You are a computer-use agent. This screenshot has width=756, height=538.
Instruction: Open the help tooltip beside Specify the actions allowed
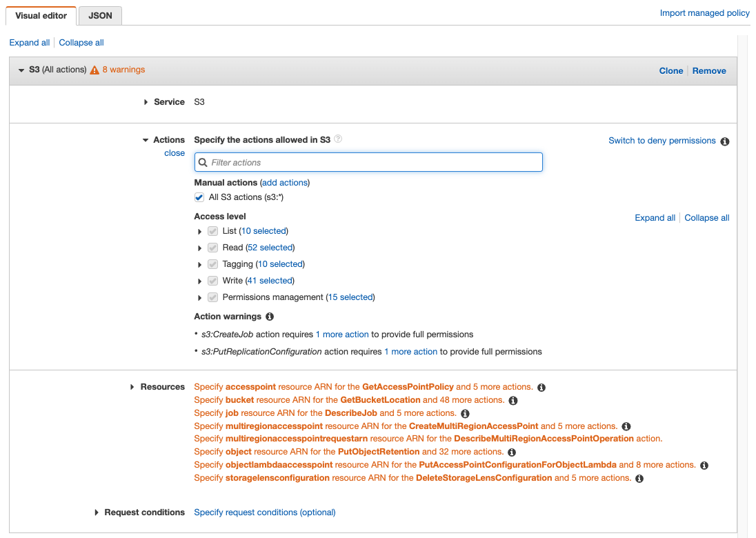coord(338,139)
